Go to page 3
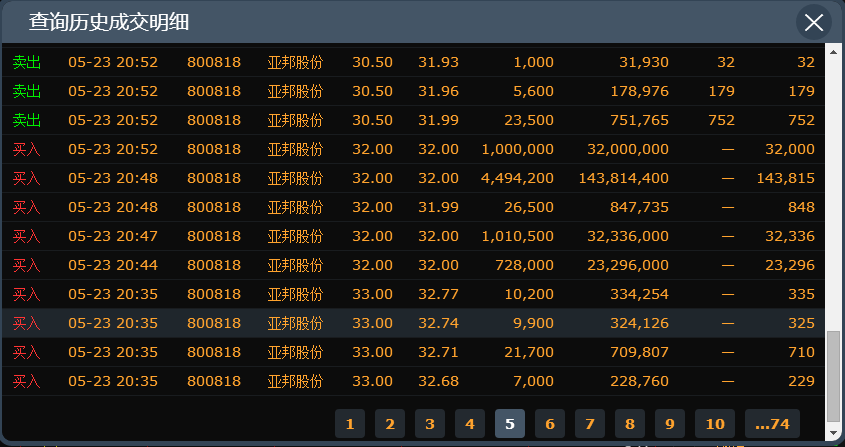845x447 pixels. click(430, 424)
